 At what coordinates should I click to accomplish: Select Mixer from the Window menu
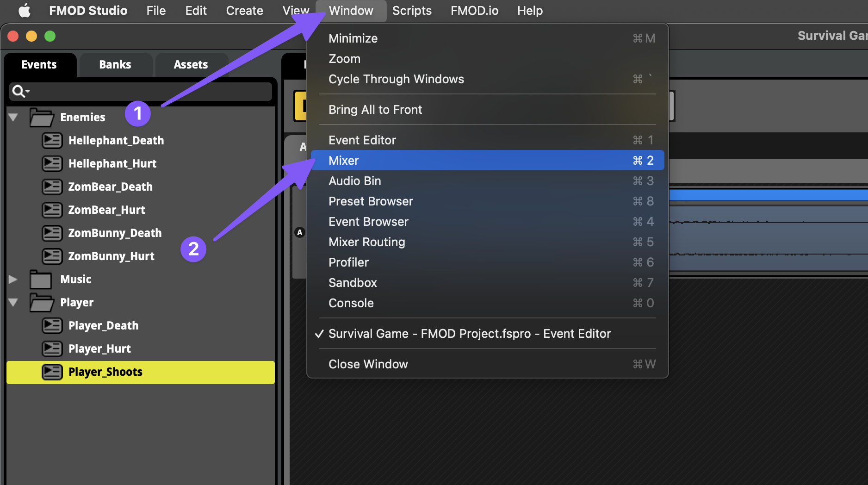[x=344, y=161]
